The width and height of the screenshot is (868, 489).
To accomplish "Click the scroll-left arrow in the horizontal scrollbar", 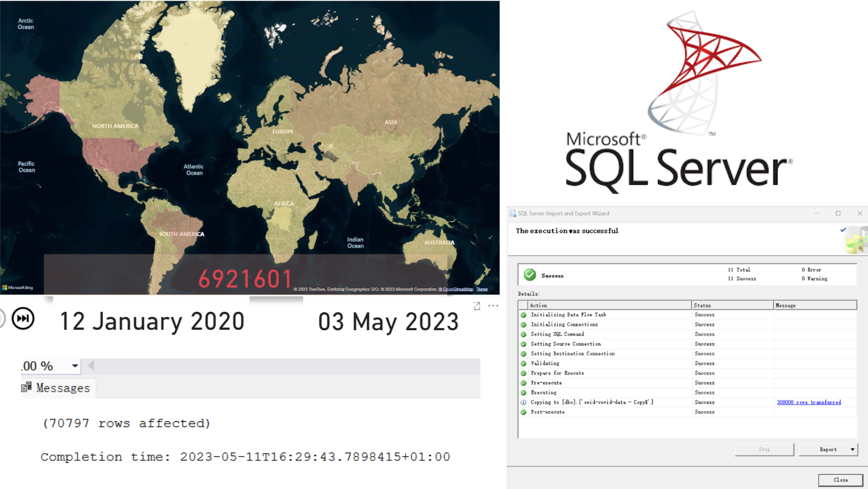I will pyautogui.click(x=91, y=365).
